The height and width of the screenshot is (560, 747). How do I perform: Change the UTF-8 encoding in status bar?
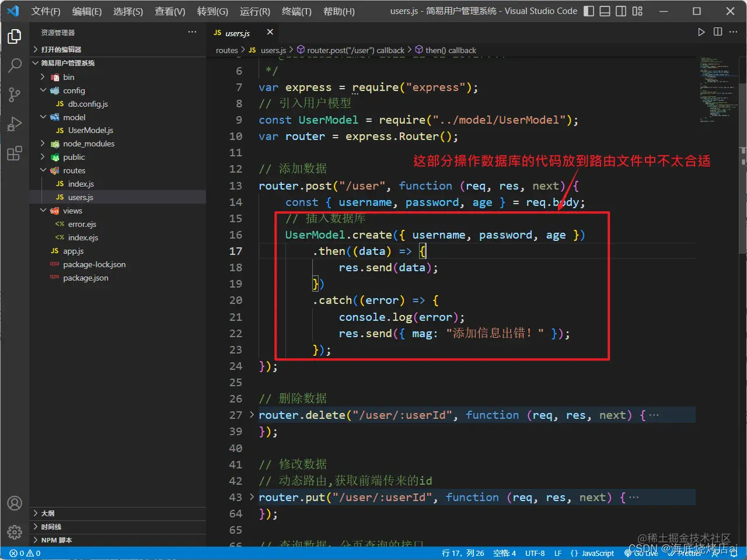pyautogui.click(x=535, y=553)
